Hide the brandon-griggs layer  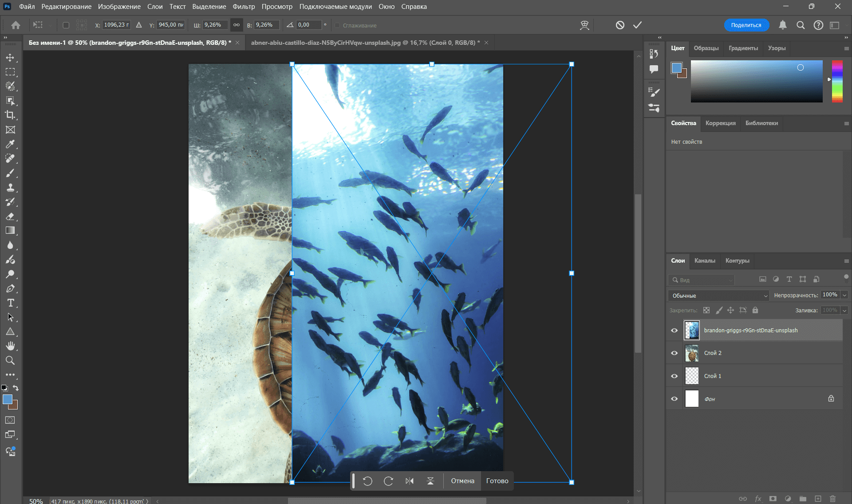pos(674,331)
